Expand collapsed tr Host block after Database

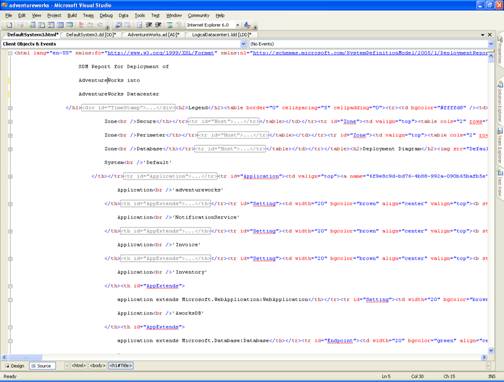click(x=230, y=149)
